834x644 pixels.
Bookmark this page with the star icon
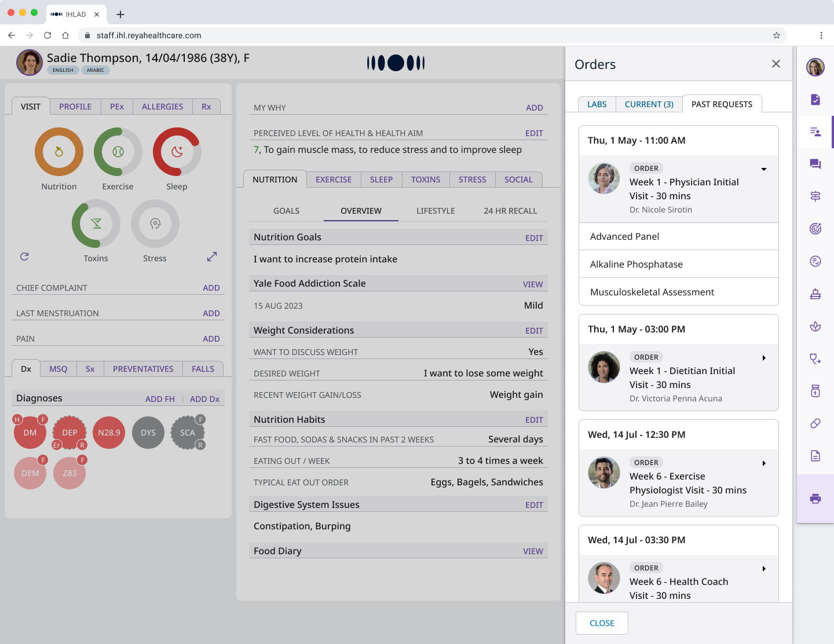777,35
